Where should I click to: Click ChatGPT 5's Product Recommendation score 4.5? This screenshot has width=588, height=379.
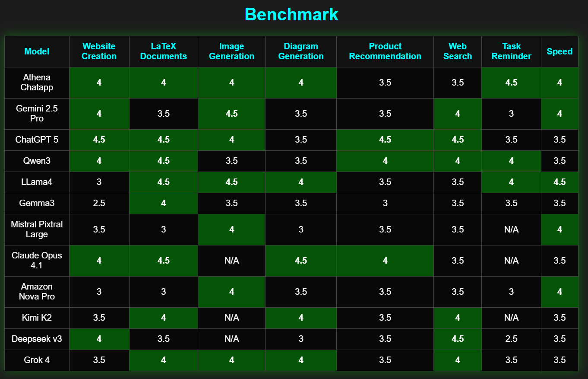pos(385,140)
